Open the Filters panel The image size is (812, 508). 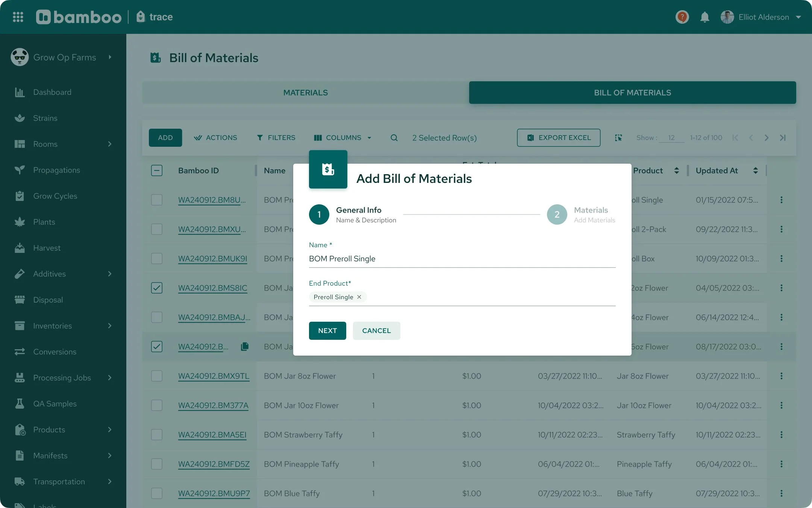click(x=276, y=138)
